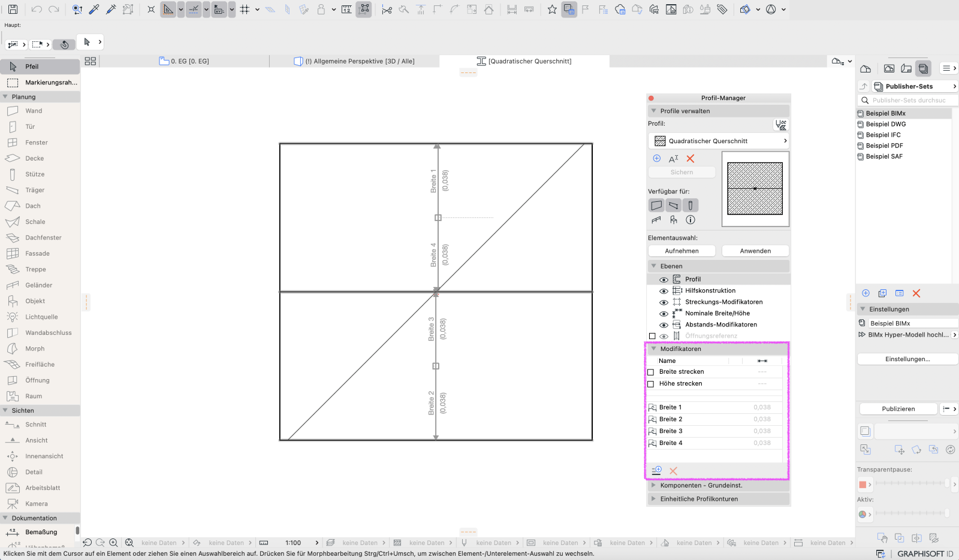Toggle visibility of Profil layer
Viewport: 959px width, 560px height.
(x=664, y=280)
